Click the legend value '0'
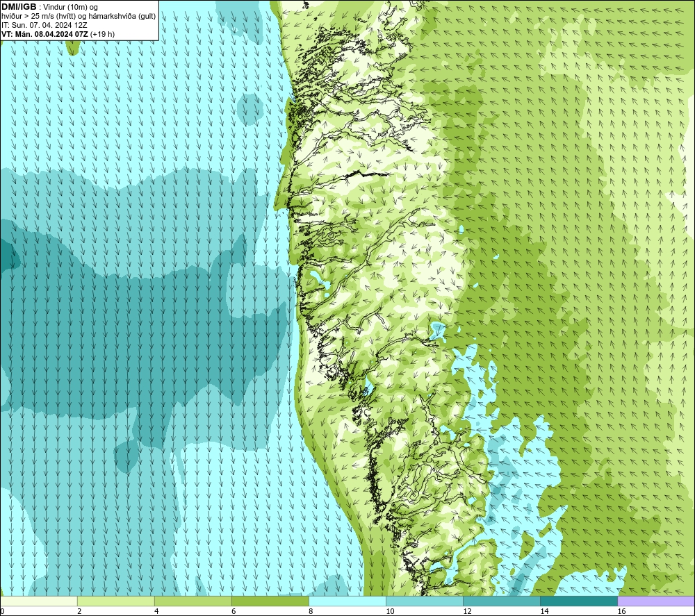Image resolution: width=695 pixels, height=616 pixels. [x=2, y=611]
